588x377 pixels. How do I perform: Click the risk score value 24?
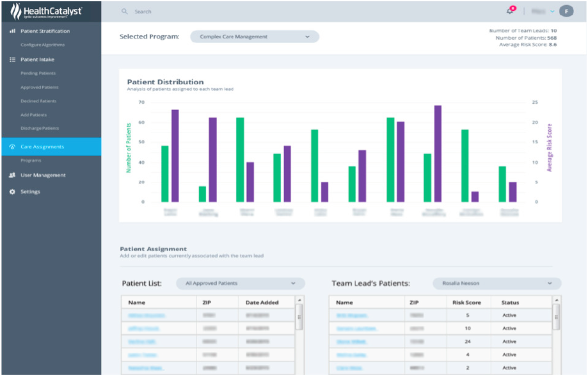(468, 342)
